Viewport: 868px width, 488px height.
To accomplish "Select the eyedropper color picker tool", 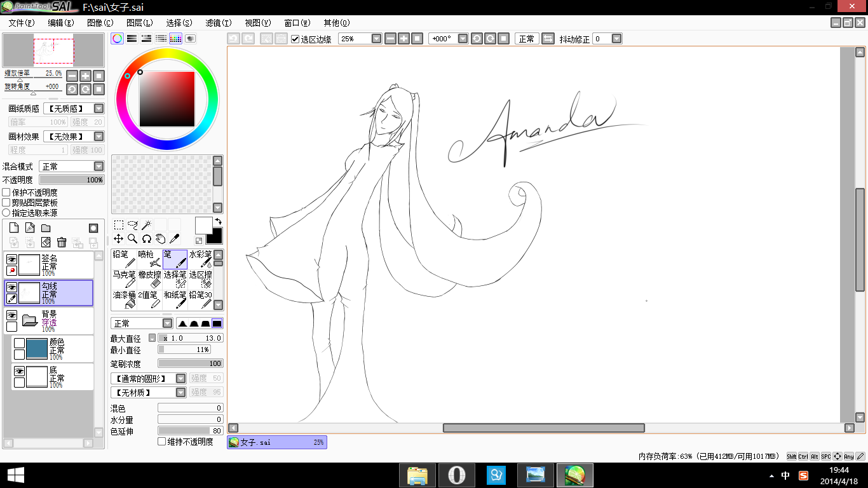I will tap(174, 239).
